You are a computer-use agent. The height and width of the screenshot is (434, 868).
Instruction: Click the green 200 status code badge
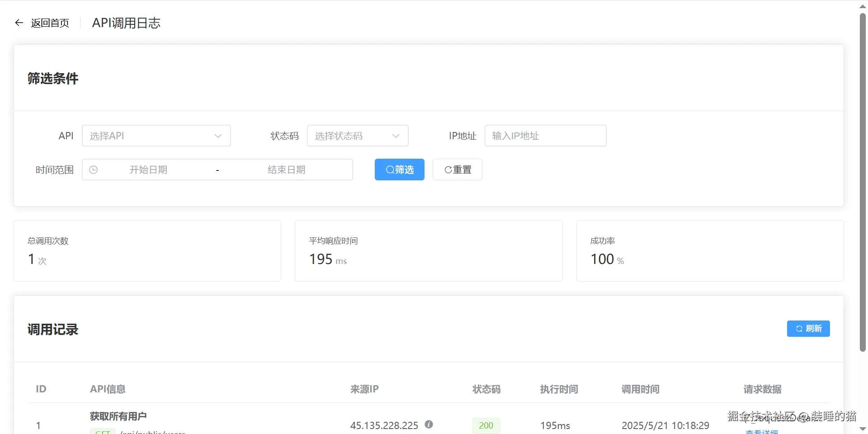486,425
